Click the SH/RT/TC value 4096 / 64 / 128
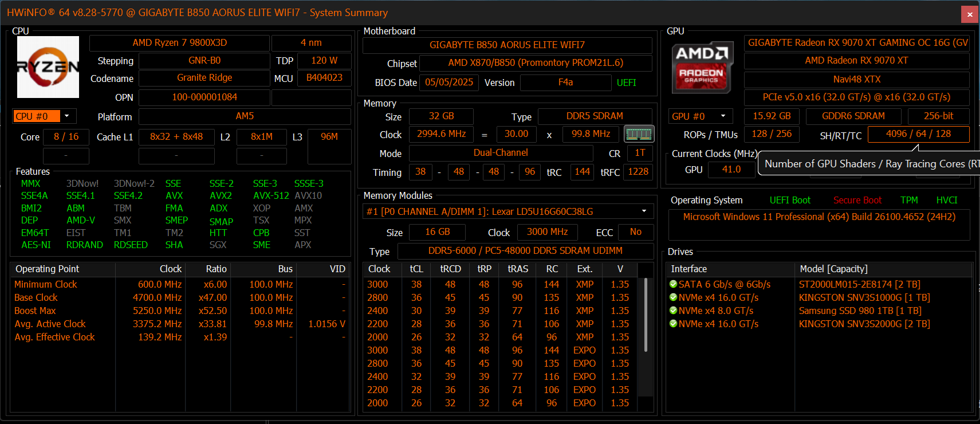The width and height of the screenshot is (980, 424). (x=918, y=134)
